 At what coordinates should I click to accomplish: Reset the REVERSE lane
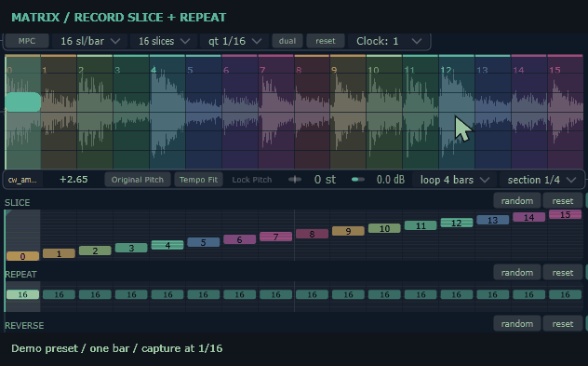pyautogui.click(x=563, y=323)
